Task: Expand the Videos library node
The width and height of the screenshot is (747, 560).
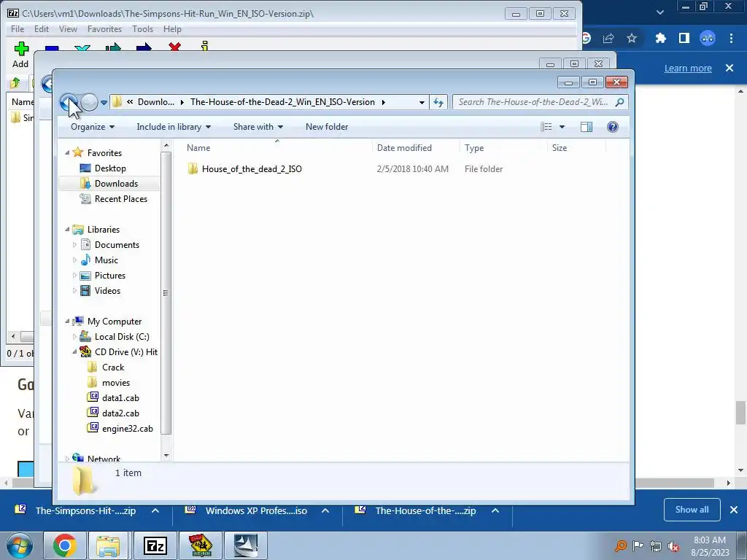Action: click(x=74, y=290)
